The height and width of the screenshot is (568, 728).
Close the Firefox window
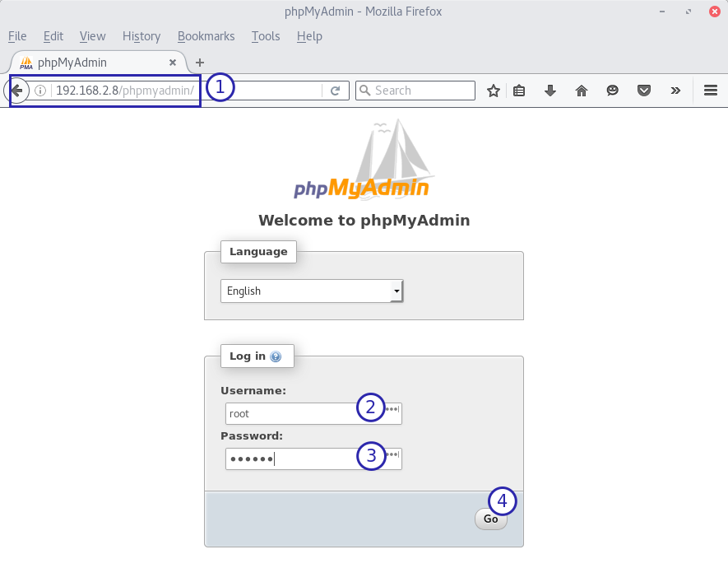[x=715, y=12]
